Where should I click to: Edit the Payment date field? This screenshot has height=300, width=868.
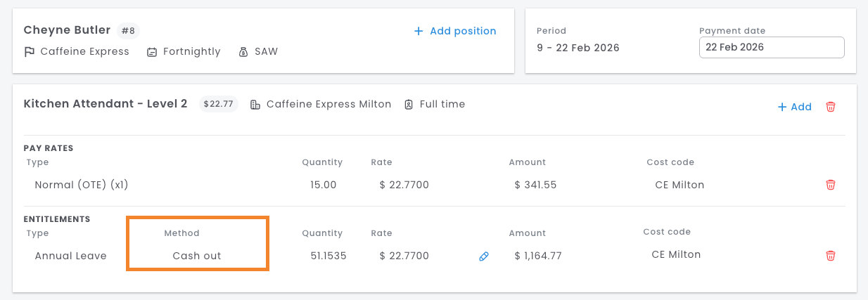click(x=772, y=47)
